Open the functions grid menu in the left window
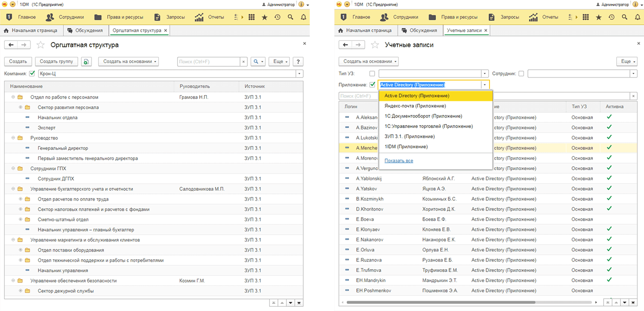The width and height of the screenshot is (644, 311). click(252, 17)
